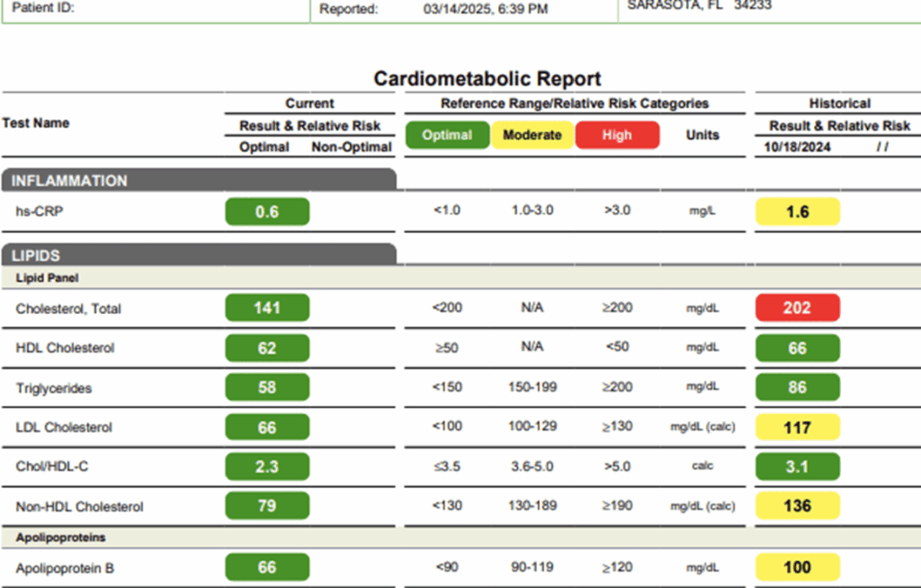This screenshot has width=921, height=588.
Task: Expand the INFLAMMATION section header
Action: click(x=108, y=182)
